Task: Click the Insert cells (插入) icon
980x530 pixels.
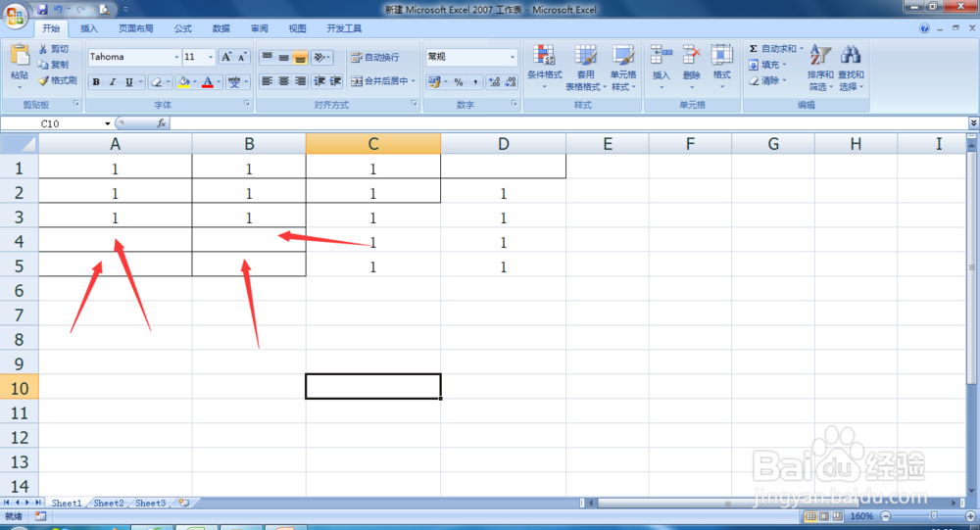Action: pyautogui.click(x=661, y=55)
